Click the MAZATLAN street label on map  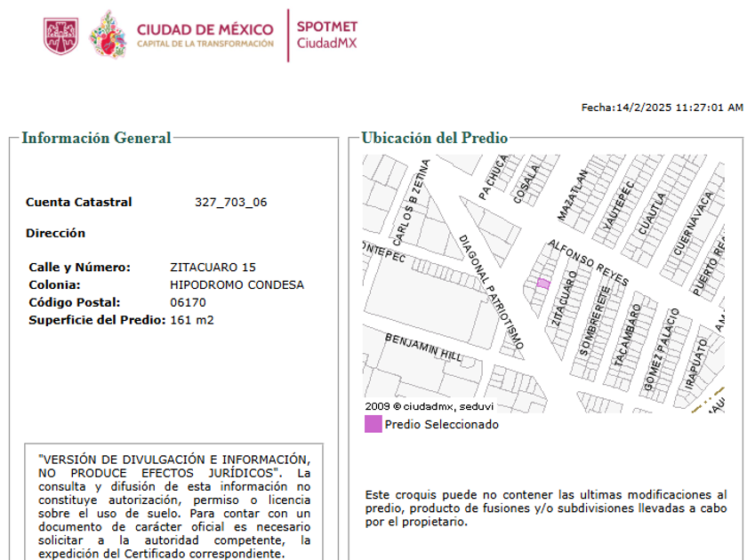[x=573, y=196]
